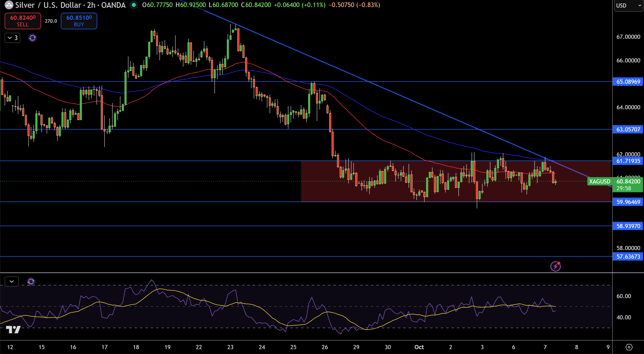This screenshot has width=644, height=354.
Task: Select the 61.71935 horizontal line label
Action: tap(628, 161)
